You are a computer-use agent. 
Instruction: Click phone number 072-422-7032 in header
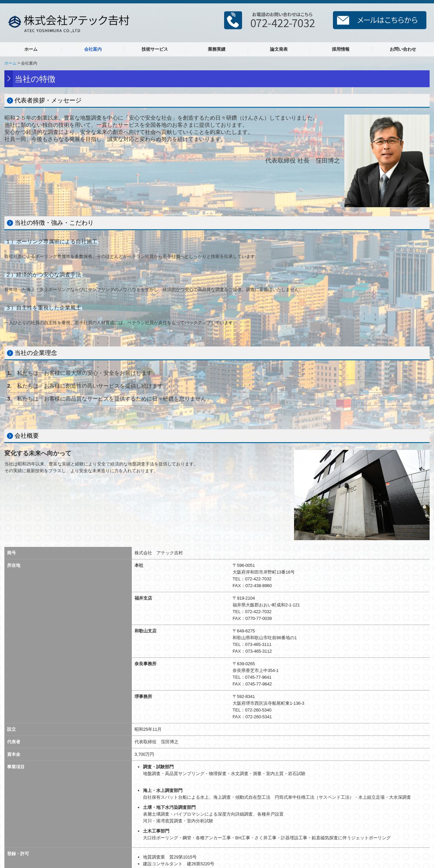pos(283,23)
